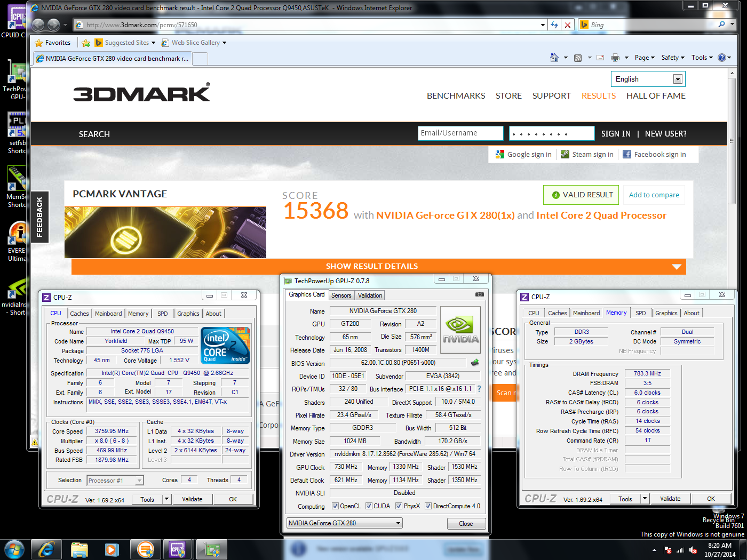Click the Facebook sign in icon

coord(627,154)
